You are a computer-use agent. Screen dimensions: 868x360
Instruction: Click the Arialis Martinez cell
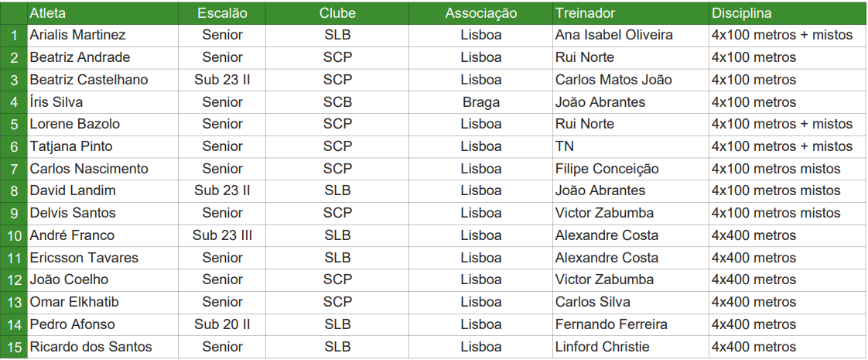(77, 35)
